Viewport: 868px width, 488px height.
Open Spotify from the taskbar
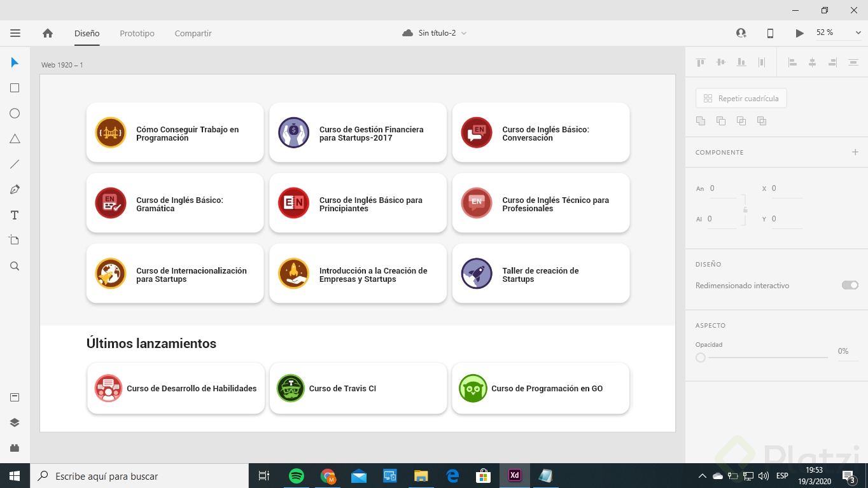pos(297,476)
